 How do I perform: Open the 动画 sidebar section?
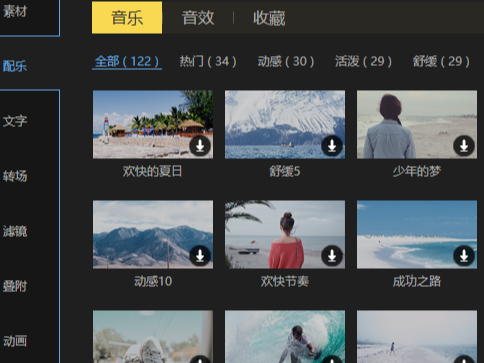tap(15, 341)
